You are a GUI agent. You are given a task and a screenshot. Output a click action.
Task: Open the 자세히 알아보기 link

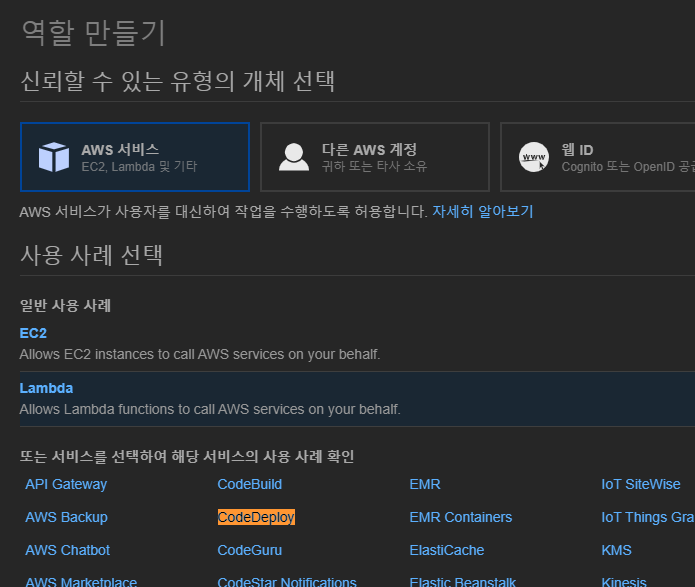click(482, 211)
